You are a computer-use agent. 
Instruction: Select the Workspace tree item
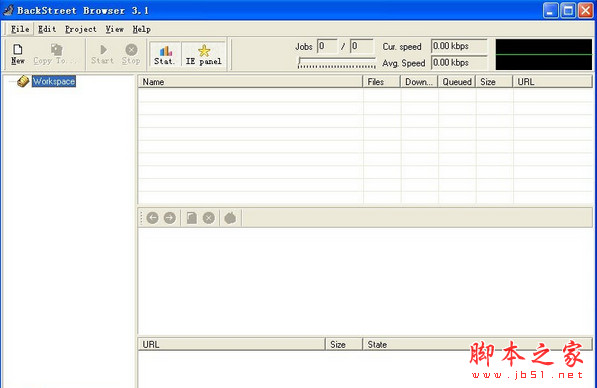tap(54, 81)
